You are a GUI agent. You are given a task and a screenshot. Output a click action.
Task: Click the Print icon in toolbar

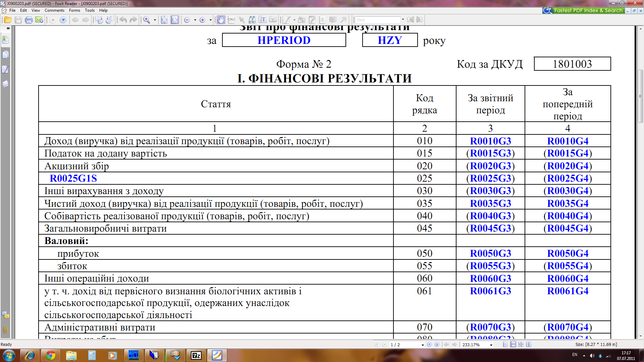pyautogui.click(x=29, y=20)
